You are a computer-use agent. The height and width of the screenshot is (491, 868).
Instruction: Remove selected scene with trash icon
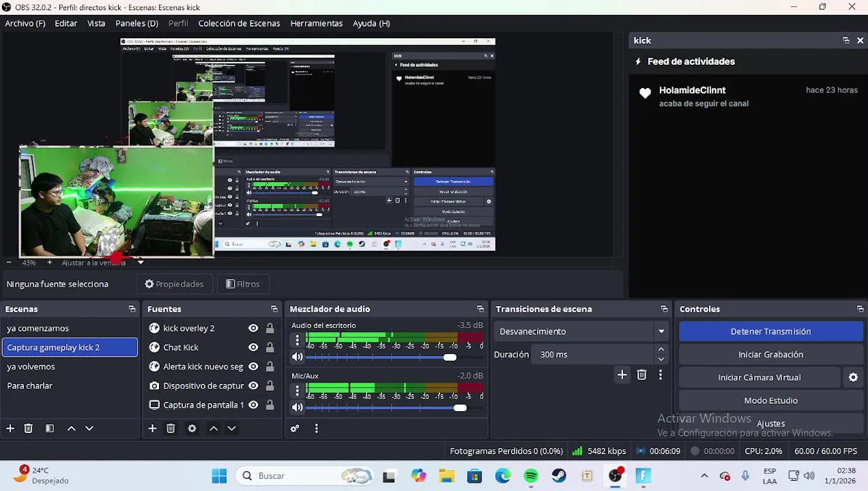[29, 428]
